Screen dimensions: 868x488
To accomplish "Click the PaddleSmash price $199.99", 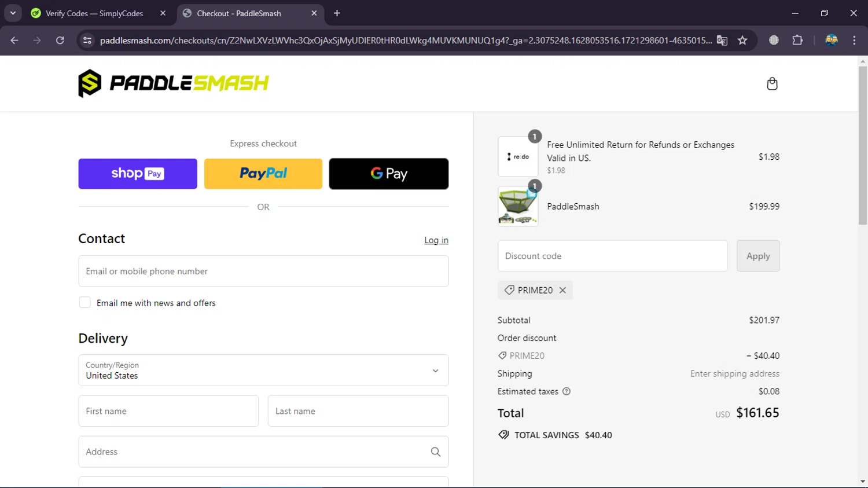I will coord(764,206).
